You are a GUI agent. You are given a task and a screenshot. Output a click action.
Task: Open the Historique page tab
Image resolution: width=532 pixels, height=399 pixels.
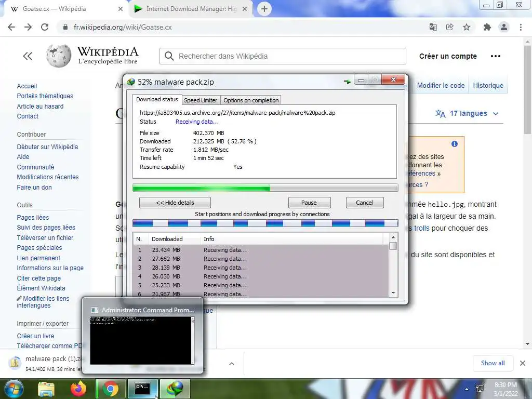488,86
